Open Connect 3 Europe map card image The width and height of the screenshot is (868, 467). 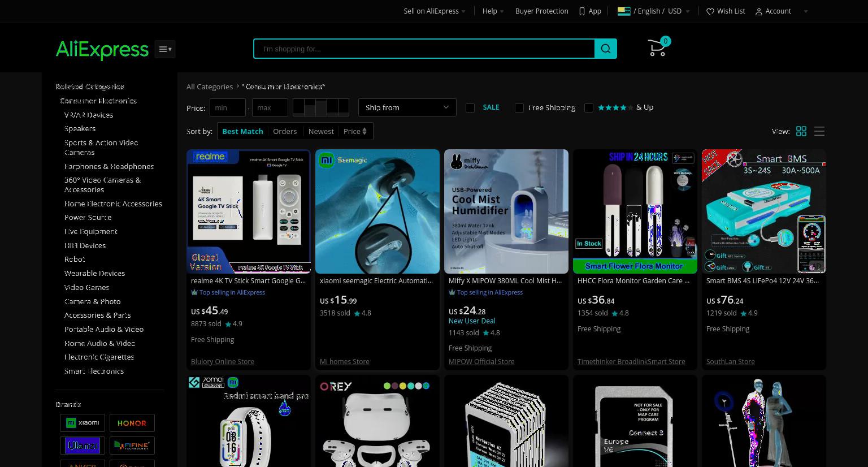coord(635,421)
